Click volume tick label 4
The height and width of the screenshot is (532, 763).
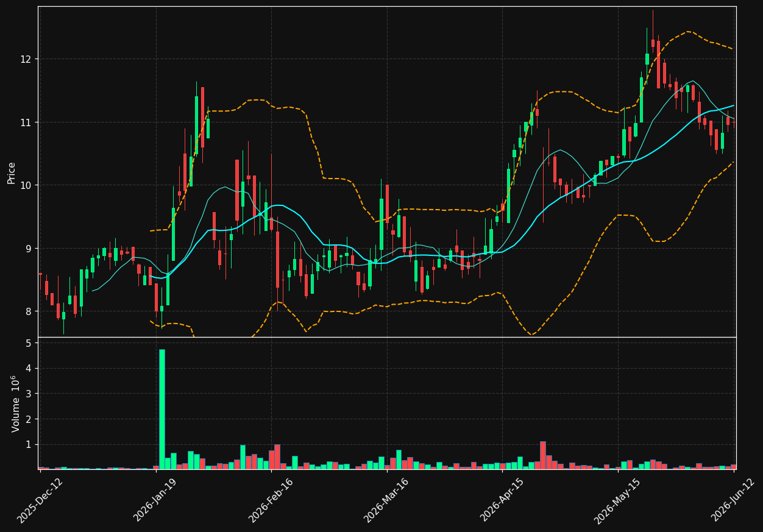point(29,369)
